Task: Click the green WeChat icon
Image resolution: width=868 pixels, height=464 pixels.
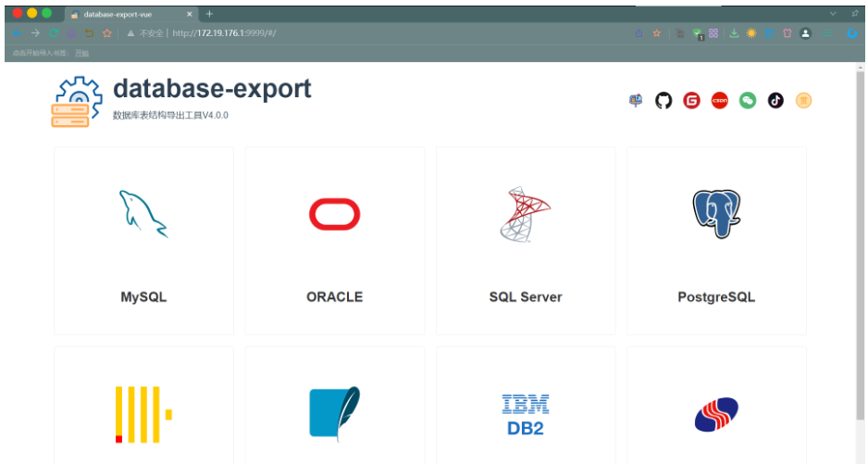Action: click(748, 100)
